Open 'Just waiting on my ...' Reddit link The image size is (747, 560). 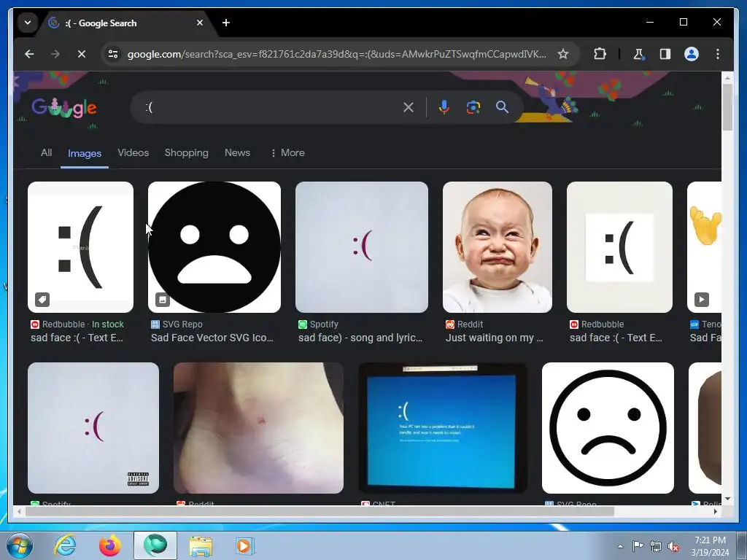click(x=495, y=338)
